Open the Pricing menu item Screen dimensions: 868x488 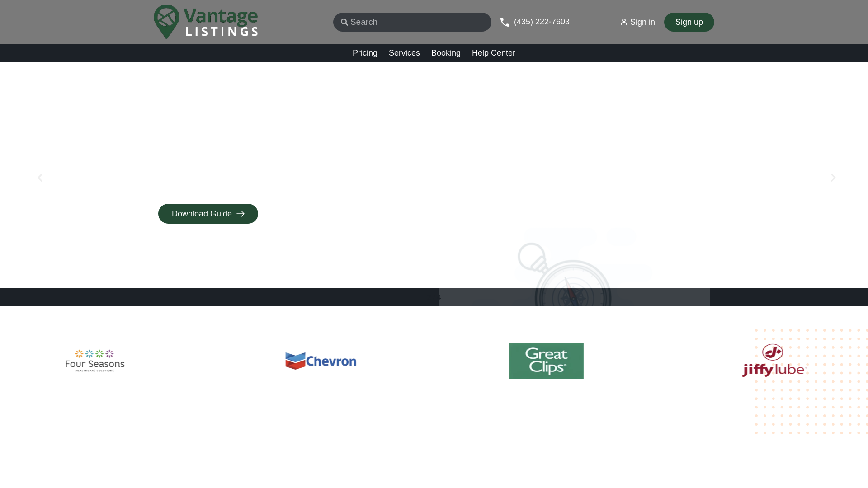(365, 53)
